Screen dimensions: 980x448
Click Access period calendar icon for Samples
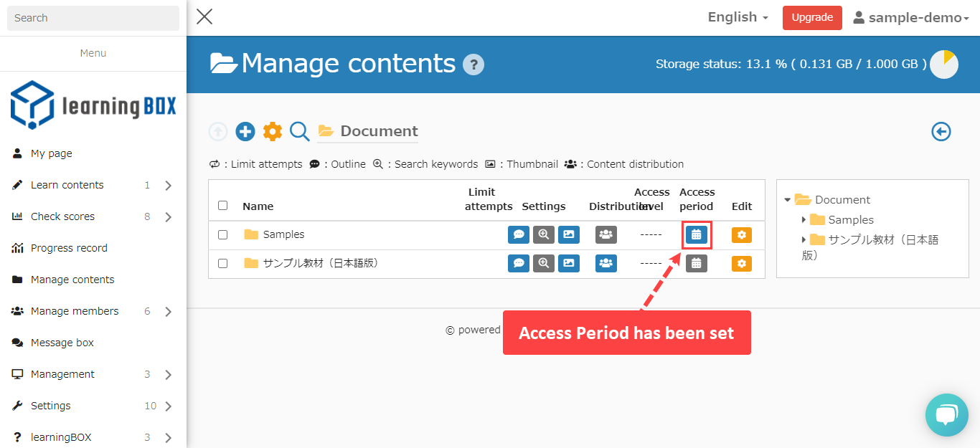point(696,234)
